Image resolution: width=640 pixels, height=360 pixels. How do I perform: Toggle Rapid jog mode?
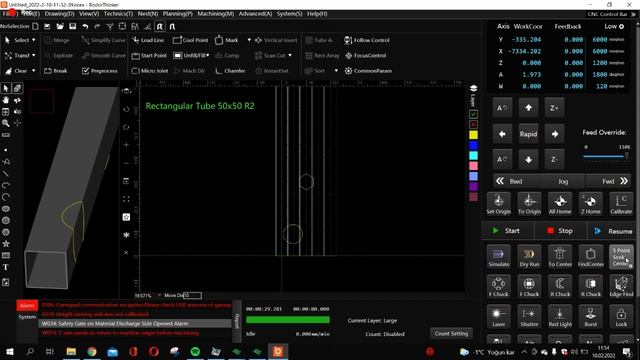tap(528, 134)
